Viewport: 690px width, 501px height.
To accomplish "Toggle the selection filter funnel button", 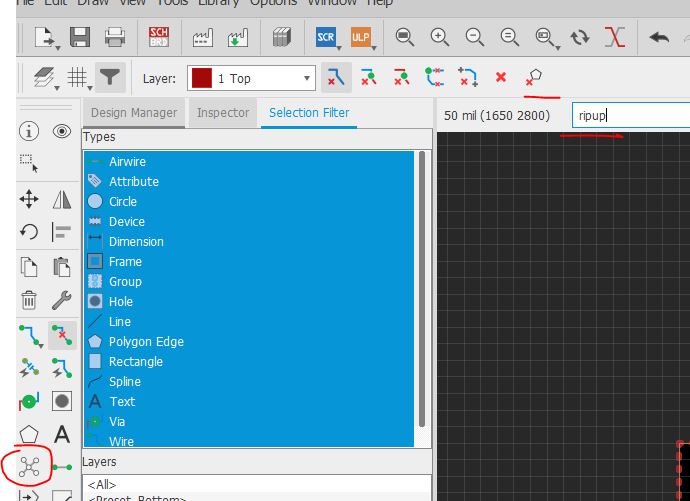I will [109, 77].
